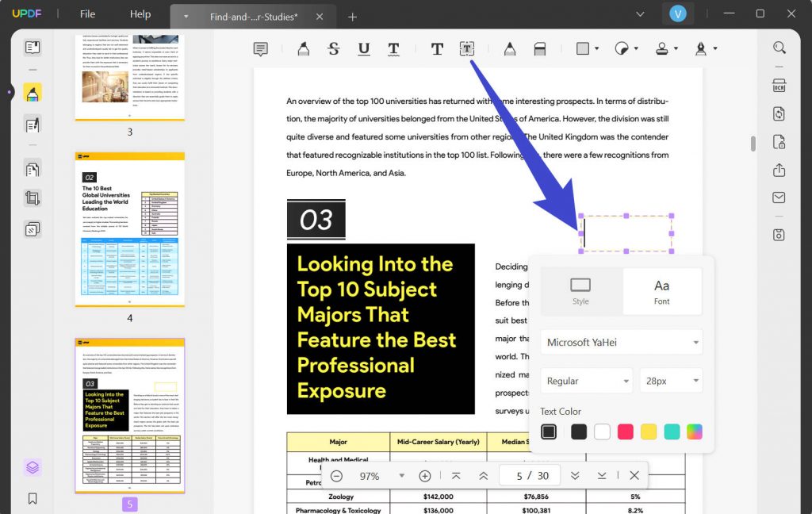Open the Regular font weight dropdown
This screenshot has height=514, width=812.
point(586,381)
